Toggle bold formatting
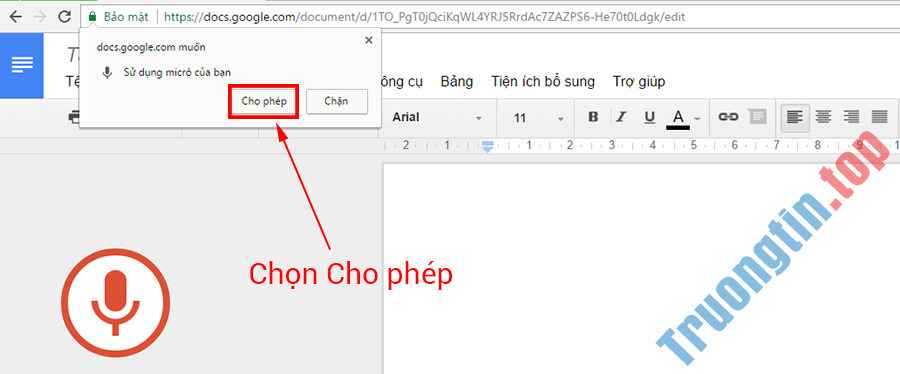The width and height of the screenshot is (900, 374). tap(593, 117)
